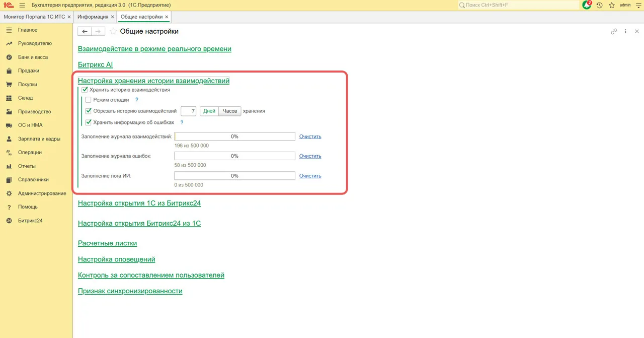Click the Зарплата и кадры person icon
Image resolution: width=644 pixels, height=338 pixels.
(x=9, y=139)
